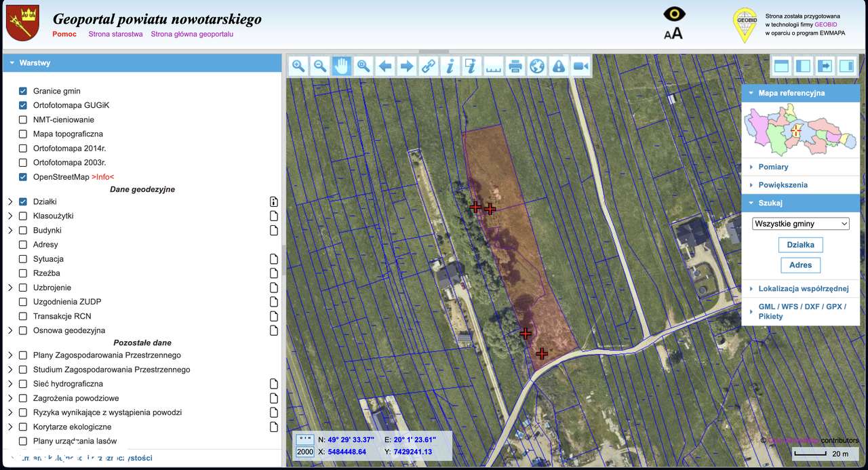Click the Nowy Targ county coat of arms

[x=22, y=24]
